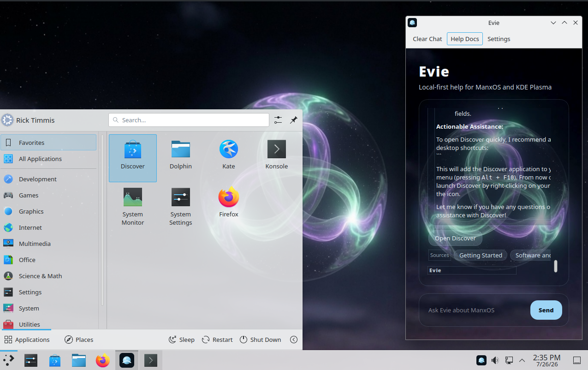588x370 pixels.
Task: Click the Evie window title bar icon
Action: pos(412,23)
